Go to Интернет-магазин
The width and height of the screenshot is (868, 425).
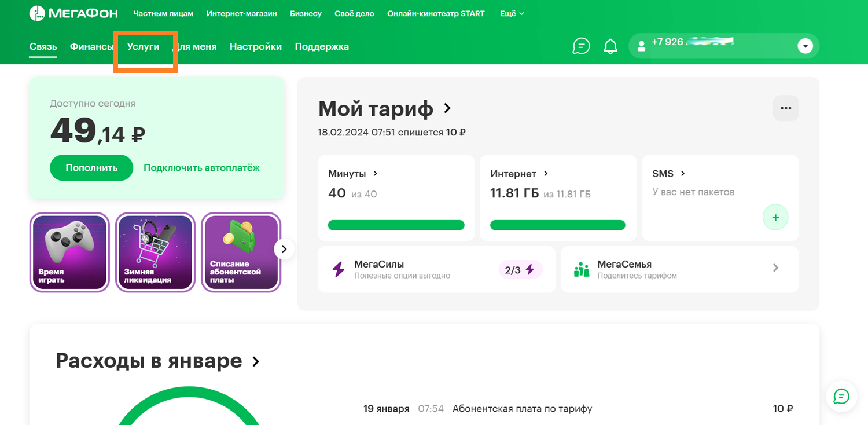(x=241, y=13)
